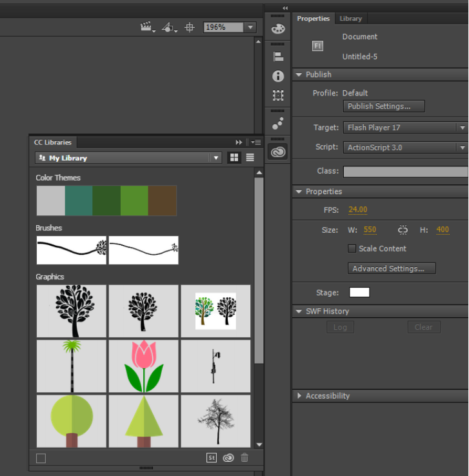
Task: Select the CC Libraries tab
Action: 53,143
